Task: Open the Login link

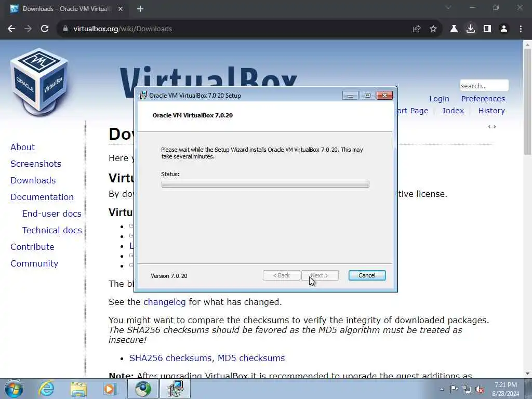Action: point(439,99)
